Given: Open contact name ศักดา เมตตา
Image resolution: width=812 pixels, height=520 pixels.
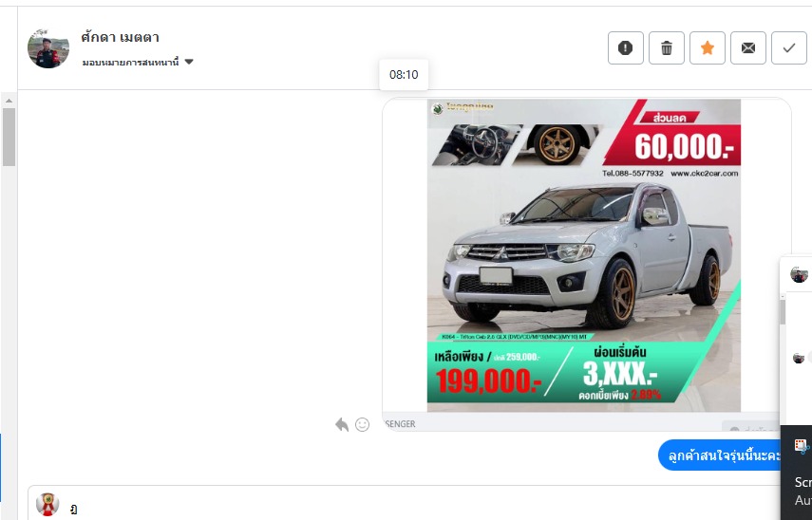Looking at the screenshot, I should pyautogui.click(x=121, y=37).
